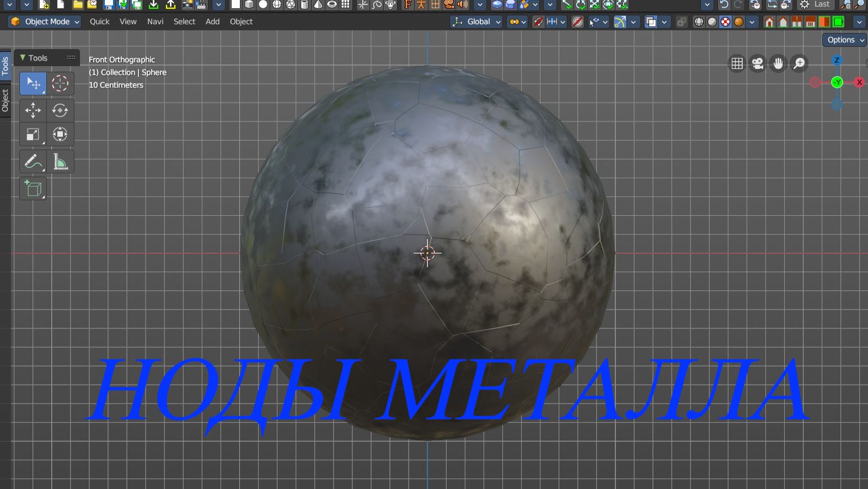Open the pivot point dropdown
The image size is (868, 489).
pyautogui.click(x=517, y=22)
